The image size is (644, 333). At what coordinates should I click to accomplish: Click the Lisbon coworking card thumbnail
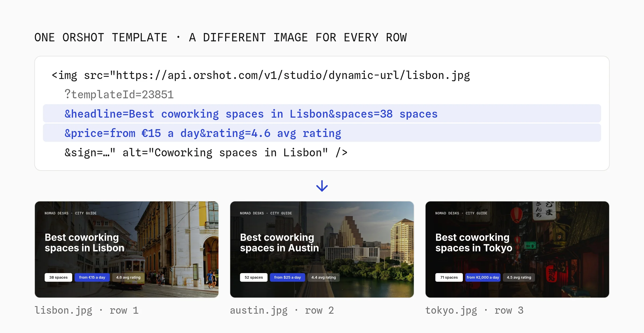[127, 249]
